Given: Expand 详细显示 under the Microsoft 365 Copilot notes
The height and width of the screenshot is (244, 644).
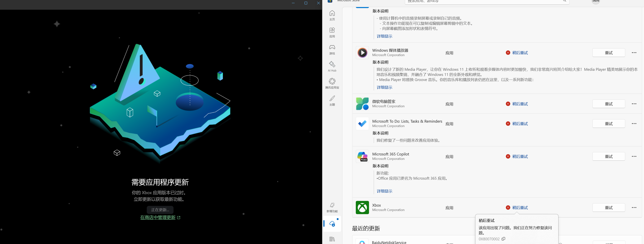Looking at the screenshot, I should click(x=385, y=191).
